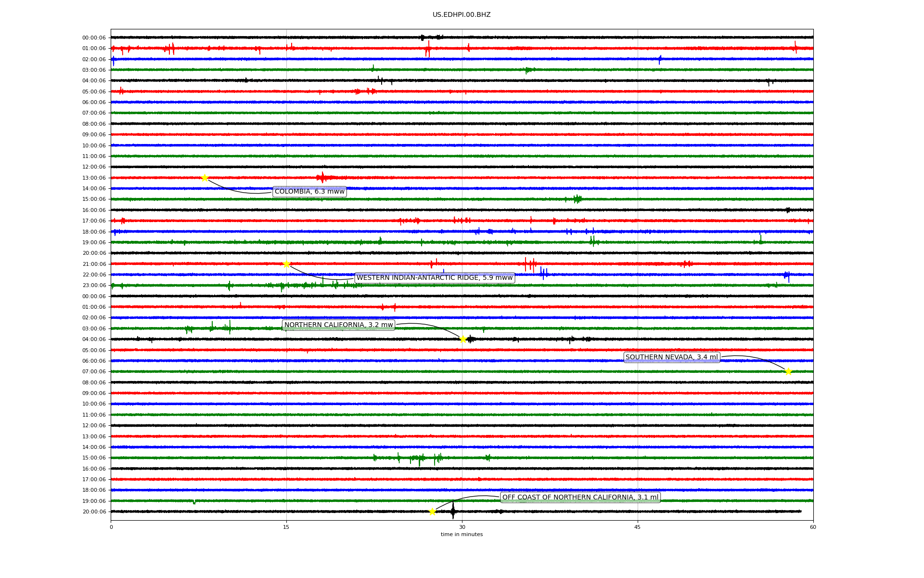Image resolution: width=924 pixels, height=578 pixels.
Task: Click the OFF COAST OF NORTHERN CALIFORNIA, 3.1 ml label
Action: [580, 498]
